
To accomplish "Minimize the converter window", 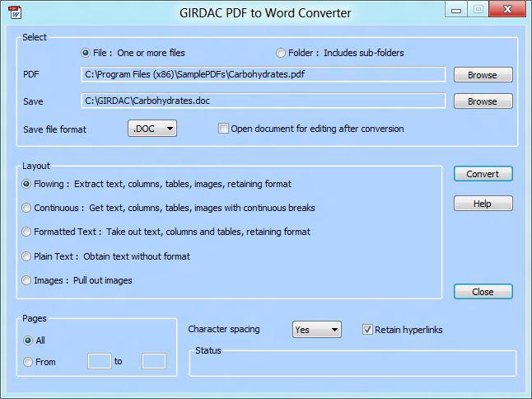I will [456, 10].
